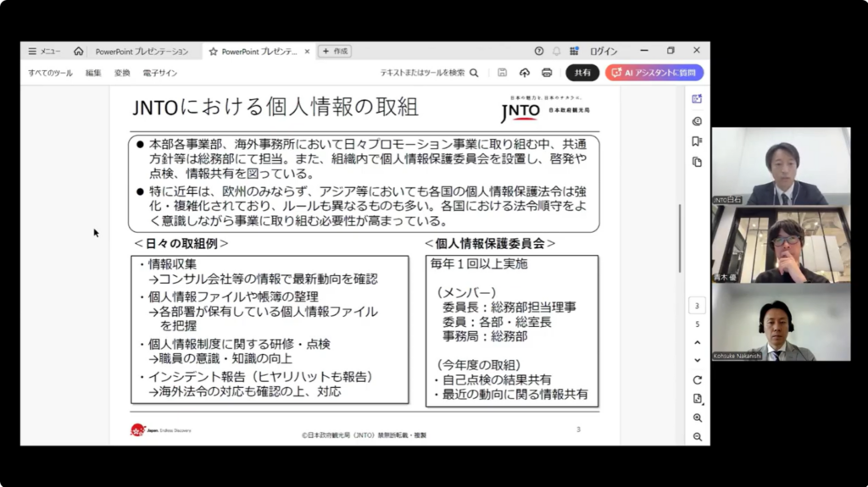Open the page thumbnails panel icon

(x=697, y=162)
